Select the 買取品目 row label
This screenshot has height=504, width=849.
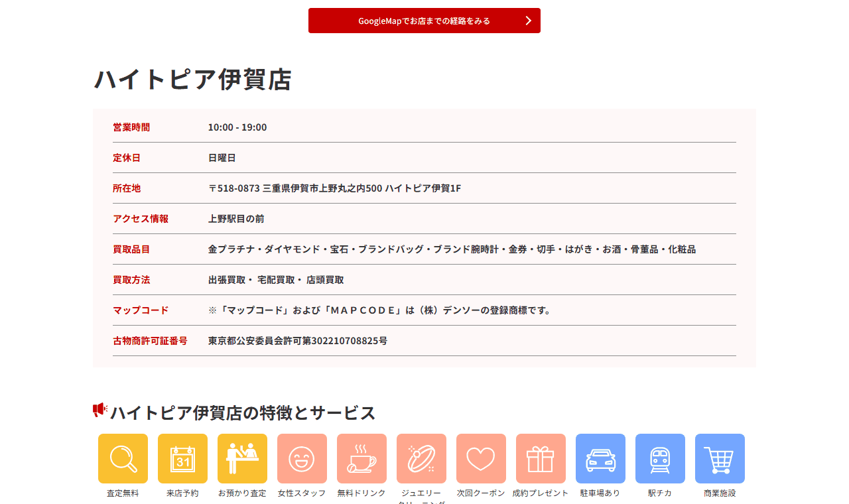pos(131,249)
